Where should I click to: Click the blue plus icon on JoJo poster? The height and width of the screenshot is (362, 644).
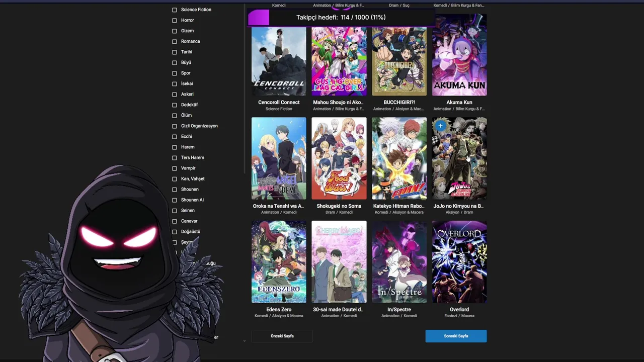click(440, 126)
